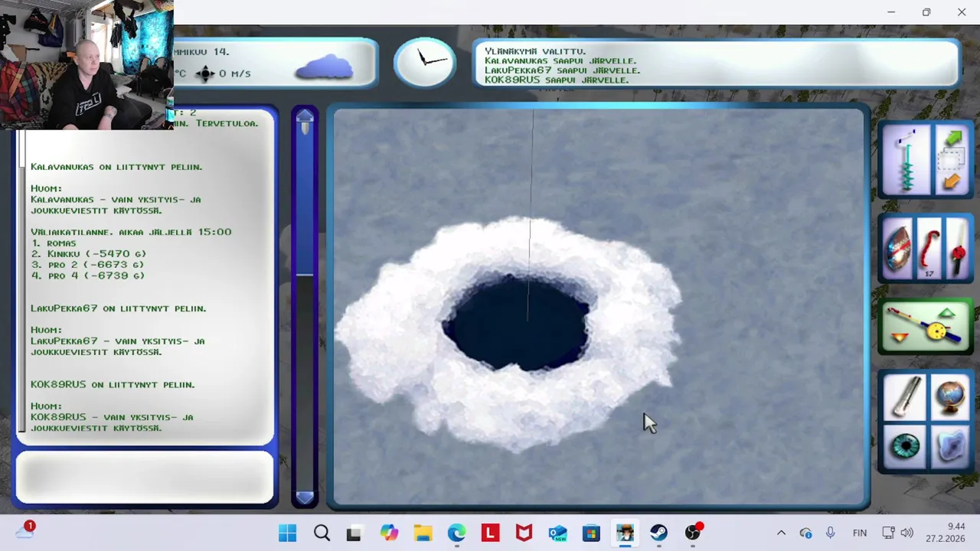This screenshot has height=551, width=980.
Task: Launch Copilot from the taskbar
Action: click(389, 533)
